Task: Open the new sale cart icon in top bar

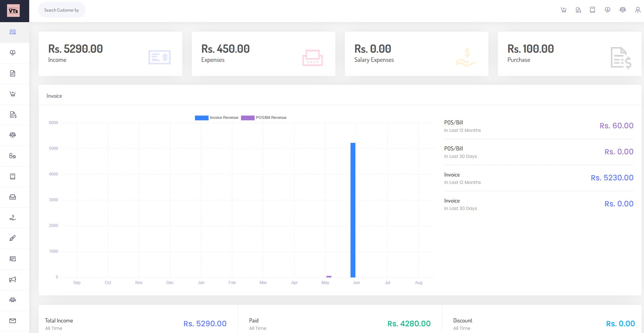Action: (563, 9)
